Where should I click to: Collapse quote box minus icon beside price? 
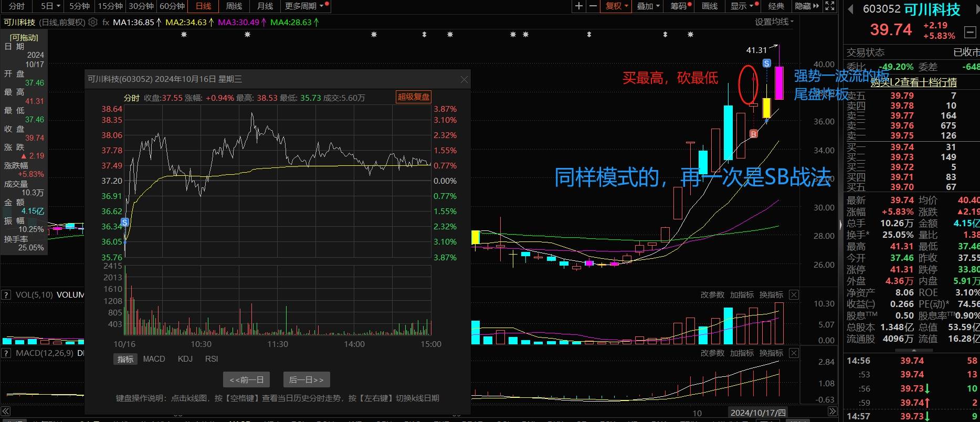click(x=970, y=33)
